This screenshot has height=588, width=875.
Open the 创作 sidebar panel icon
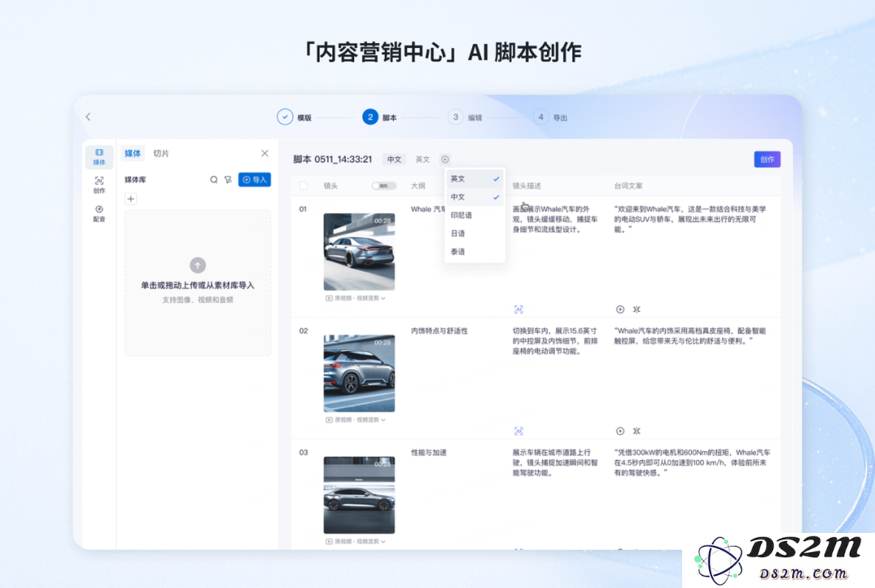[x=99, y=185]
